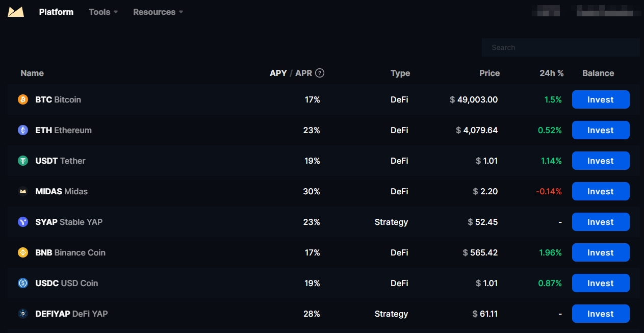Focus the Search input field
This screenshot has height=333, width=644.
pos(561,47)
